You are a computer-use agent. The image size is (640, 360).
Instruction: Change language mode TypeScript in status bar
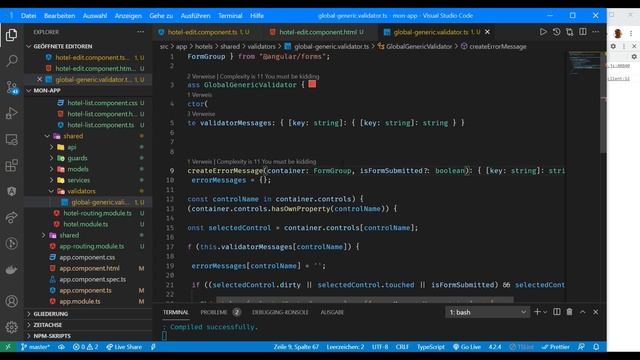431,347
